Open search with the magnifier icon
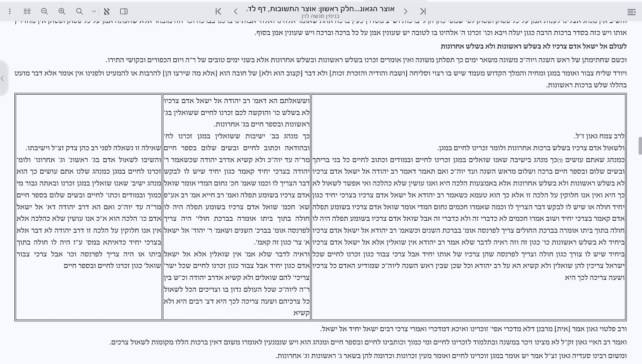 [x=79, y=12]
